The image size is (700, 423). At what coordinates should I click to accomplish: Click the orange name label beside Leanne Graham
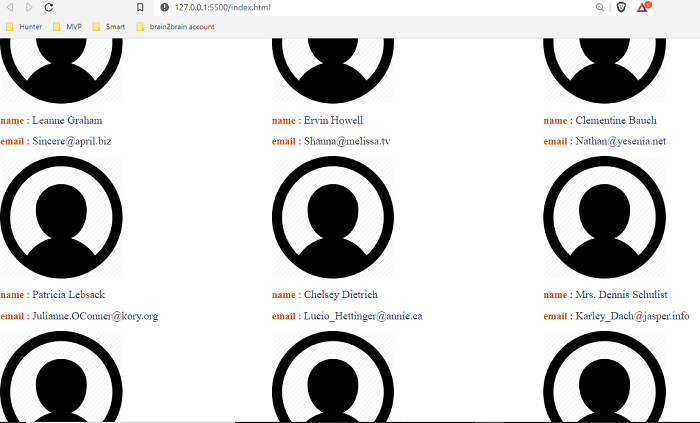coord(15,121)
